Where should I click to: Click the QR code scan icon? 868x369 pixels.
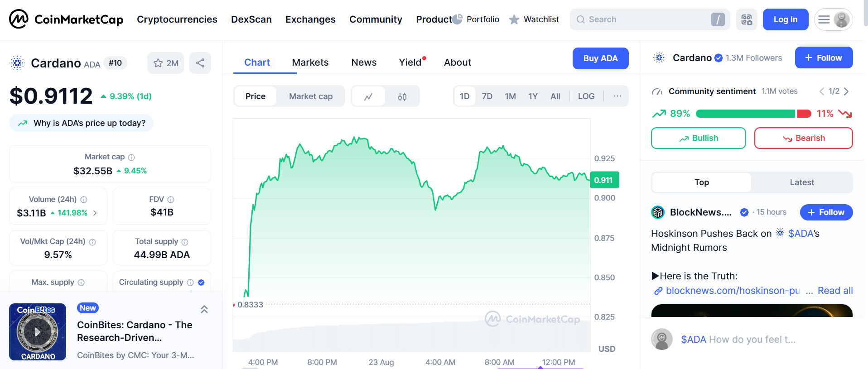point(747,19)
